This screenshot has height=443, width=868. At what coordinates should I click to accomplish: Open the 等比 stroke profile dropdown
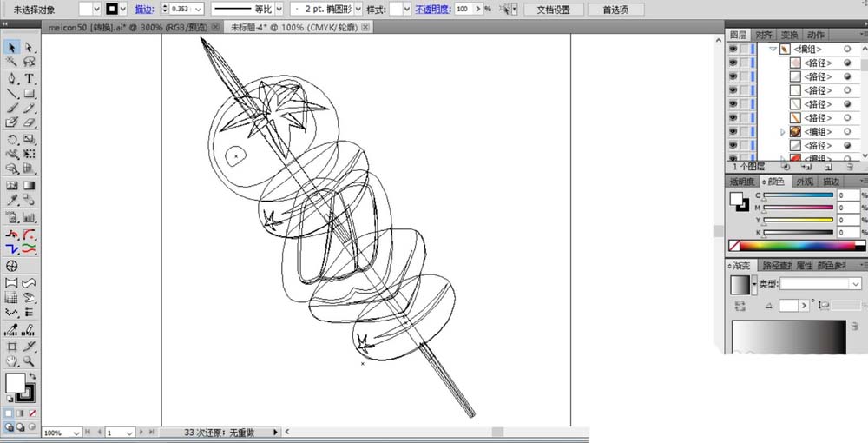tap(279, 9)
